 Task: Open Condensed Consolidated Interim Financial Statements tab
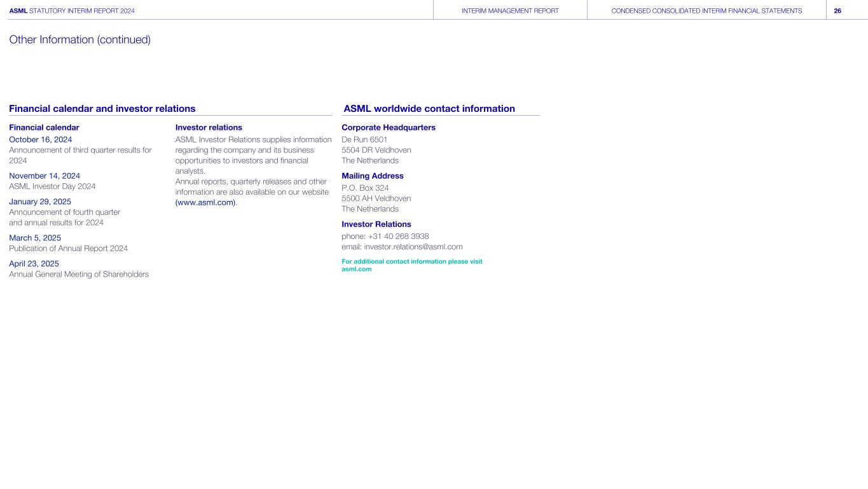[706, 11]
